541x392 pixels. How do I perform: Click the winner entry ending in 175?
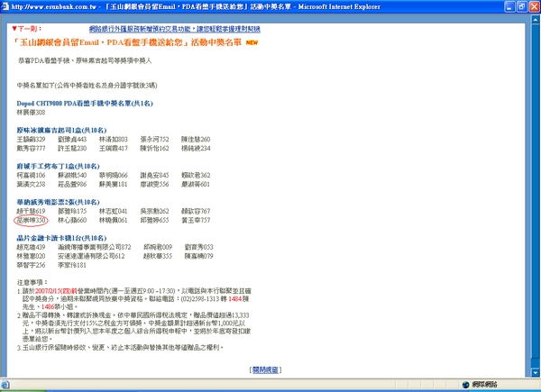(72, 211)
